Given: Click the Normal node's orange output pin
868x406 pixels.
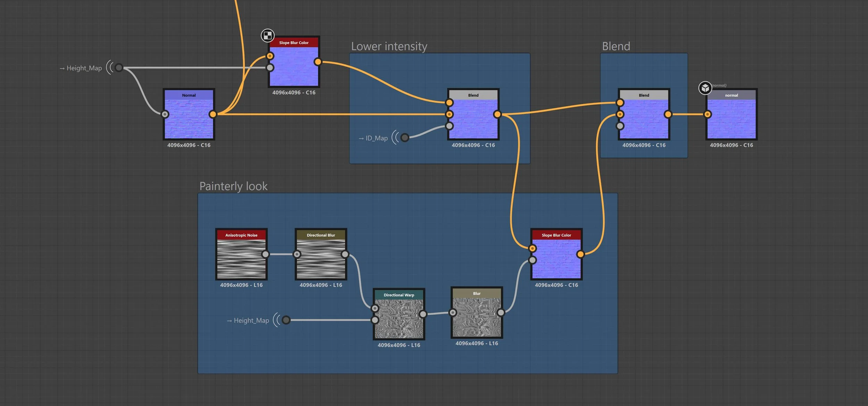Looking at the screenshot, I should tap(213, 114).
